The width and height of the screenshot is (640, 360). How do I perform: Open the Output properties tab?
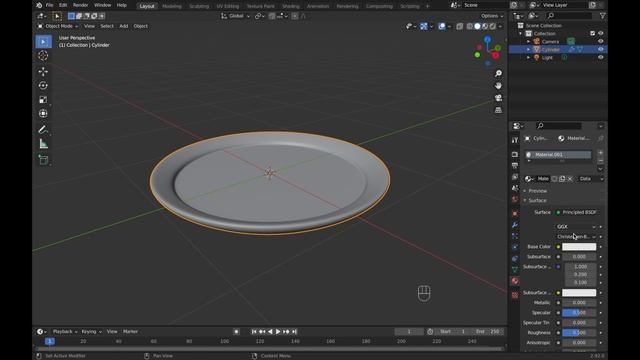(x=515, y=166)
